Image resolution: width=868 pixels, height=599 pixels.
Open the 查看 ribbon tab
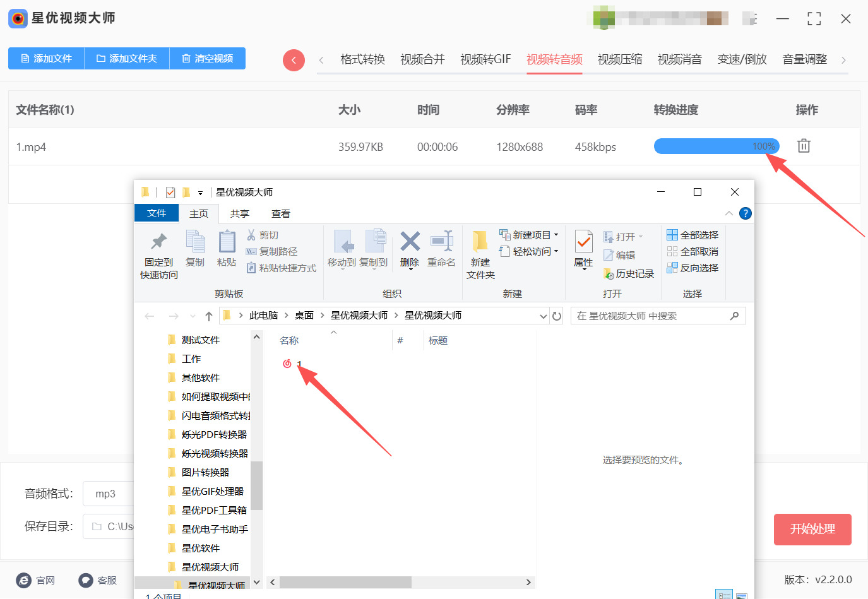280,213
